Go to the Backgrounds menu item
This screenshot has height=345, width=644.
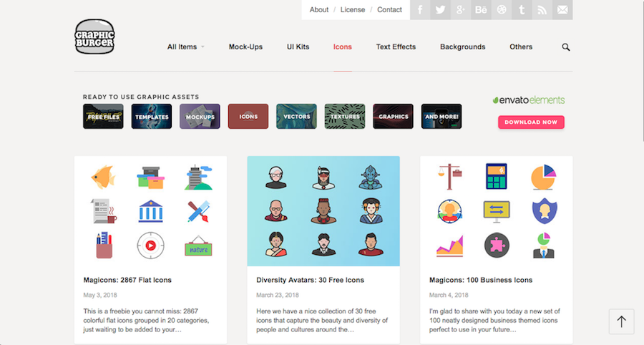tap(462, 47)
